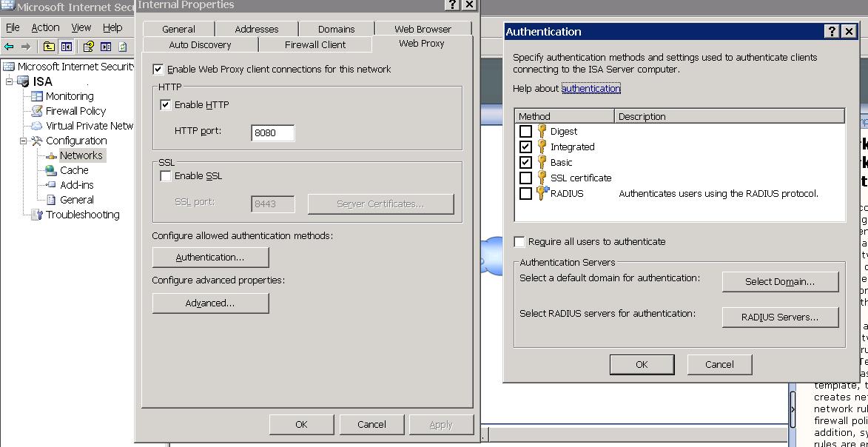This screenshot has height=447, width=868.
Task: Collapse the ISA server tree node
Action: [9, 81]
